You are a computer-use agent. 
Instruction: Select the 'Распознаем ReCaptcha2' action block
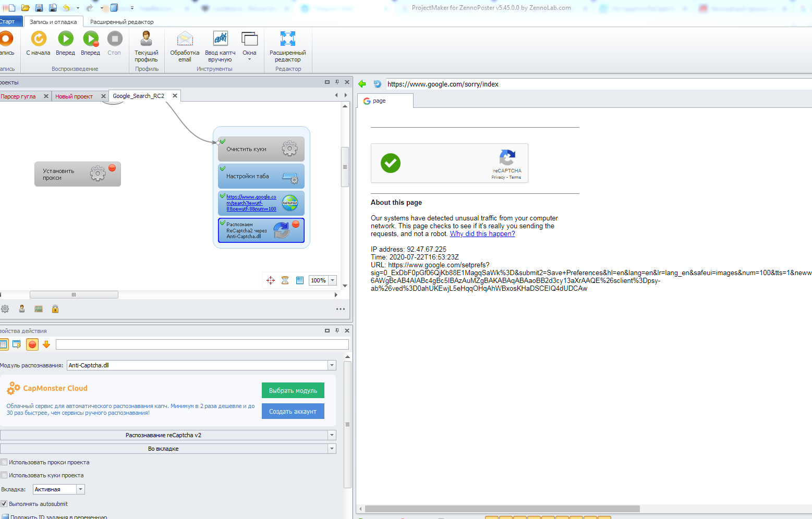[261, 230]
